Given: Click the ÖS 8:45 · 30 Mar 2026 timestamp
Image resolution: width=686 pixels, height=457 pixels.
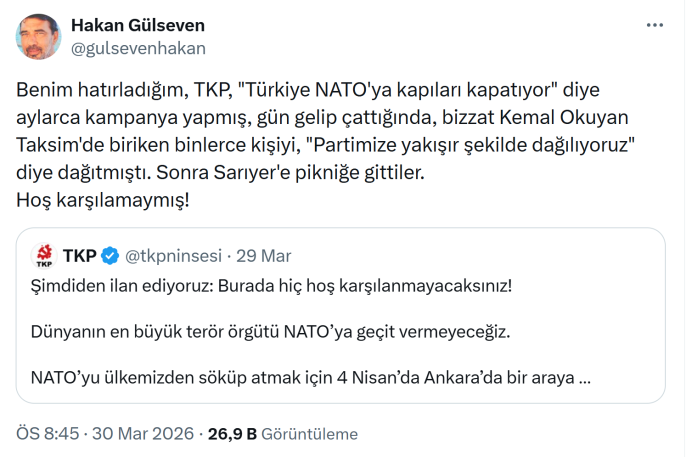Looking at the screenshot, I should pos(105,434).
